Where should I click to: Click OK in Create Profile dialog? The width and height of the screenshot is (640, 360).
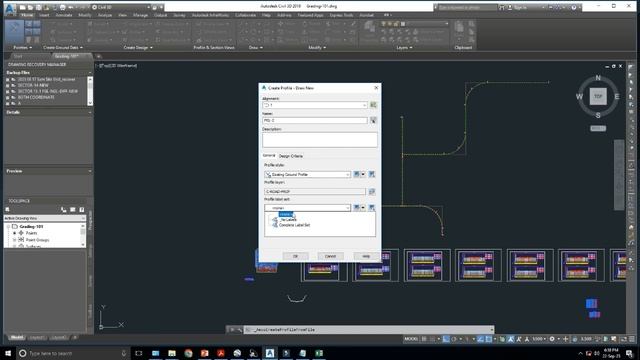coord(296,256)
